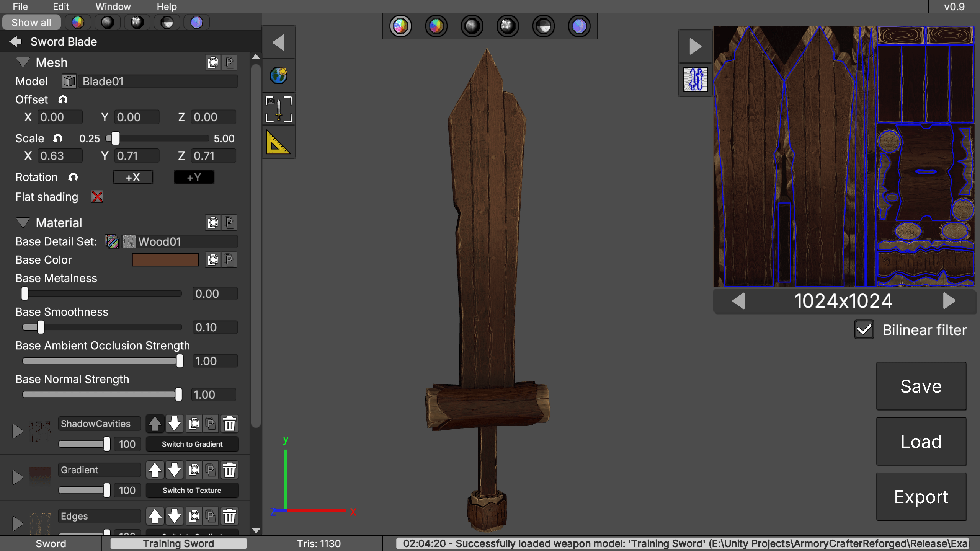
Task: Open the Edit menu
Action: click(x=61, y=7)
